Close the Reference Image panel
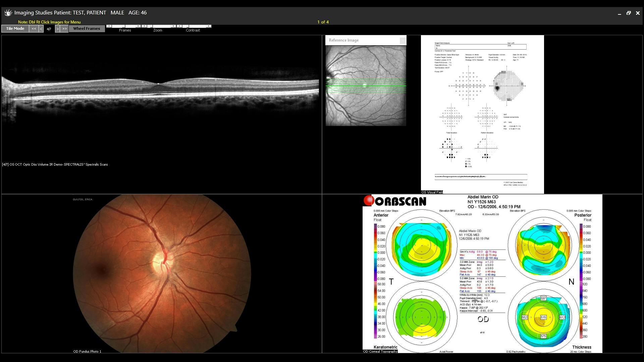 pos(402,40)
